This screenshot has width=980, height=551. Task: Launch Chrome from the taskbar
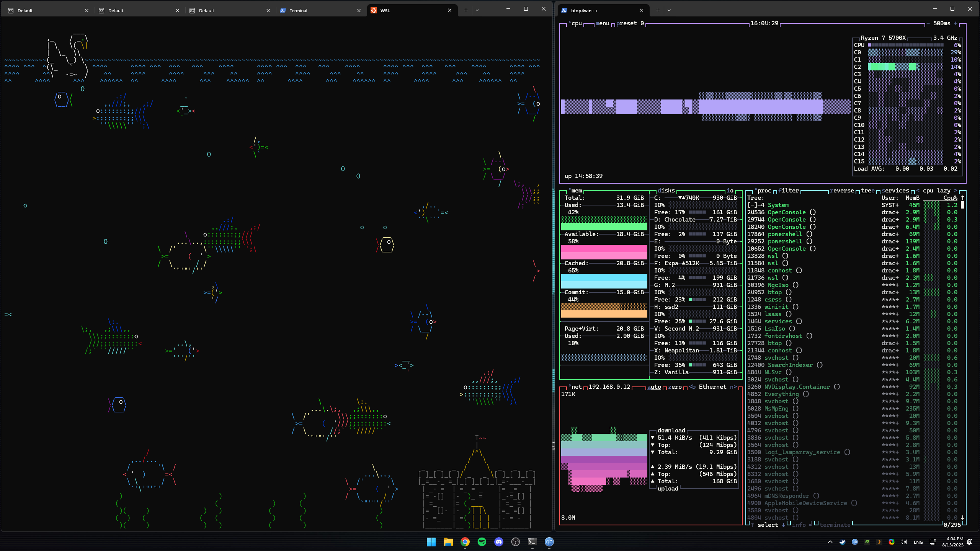pyautogui.click(x=465, y=541)
